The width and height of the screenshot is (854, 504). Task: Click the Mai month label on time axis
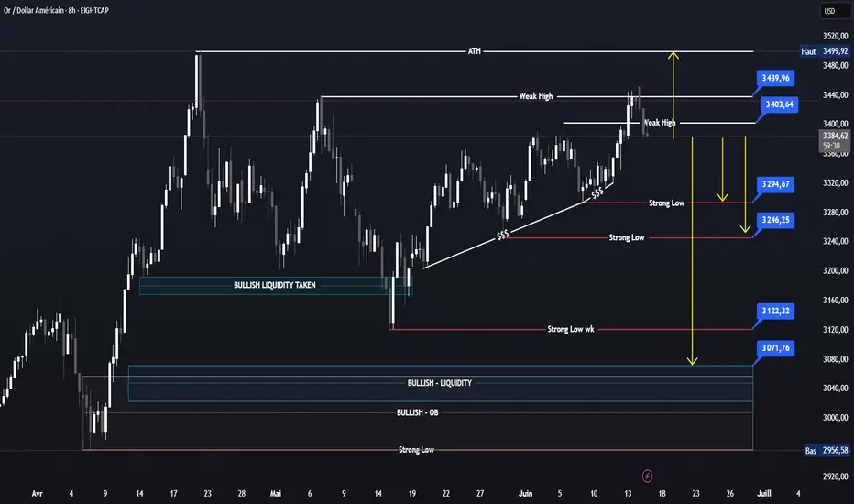click(x=276, y=494)
